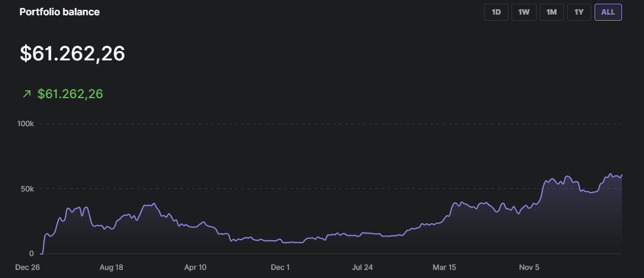Click the Apr 10 date label
Screen dimensions: 644x278
point(195,268)
